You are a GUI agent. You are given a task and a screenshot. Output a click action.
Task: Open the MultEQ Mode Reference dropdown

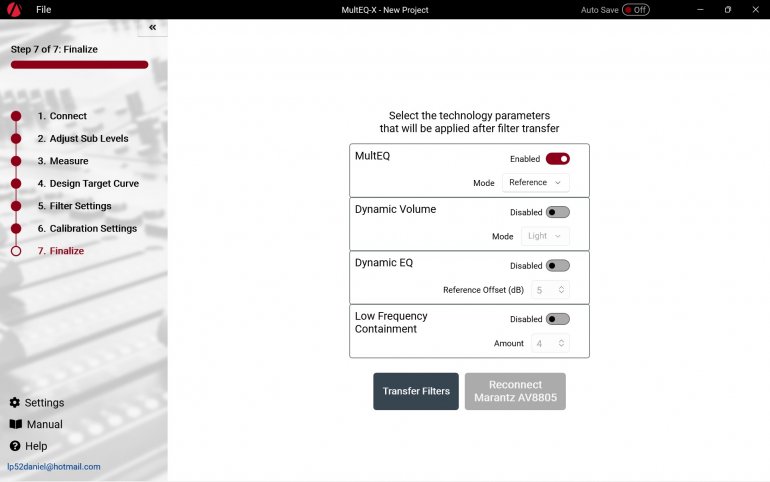535,183
